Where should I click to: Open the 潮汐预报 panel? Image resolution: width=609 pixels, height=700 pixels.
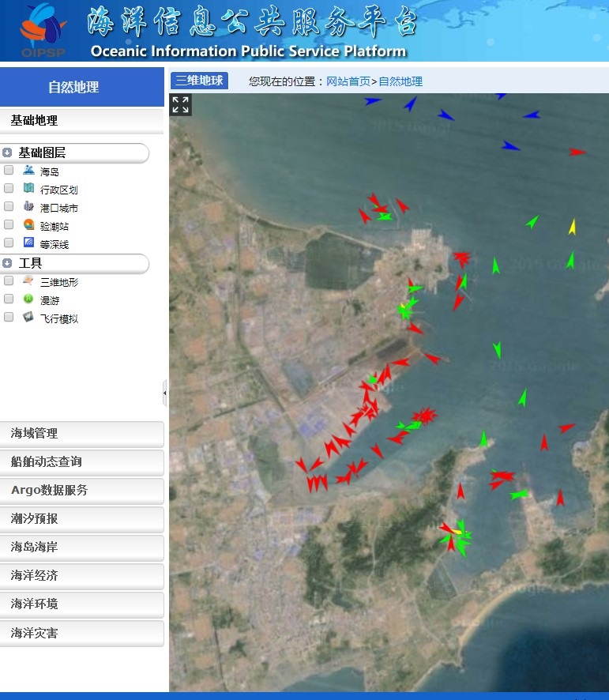coord(81,519)
